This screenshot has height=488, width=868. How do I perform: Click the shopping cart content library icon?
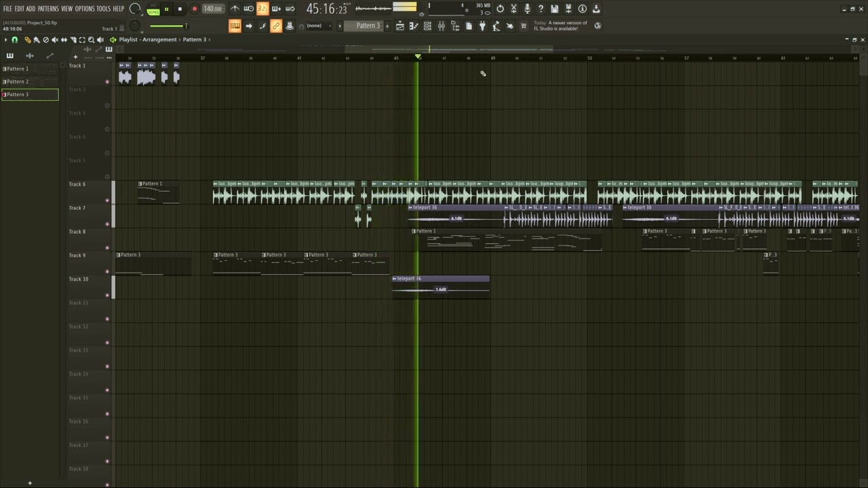coord(524,26)
